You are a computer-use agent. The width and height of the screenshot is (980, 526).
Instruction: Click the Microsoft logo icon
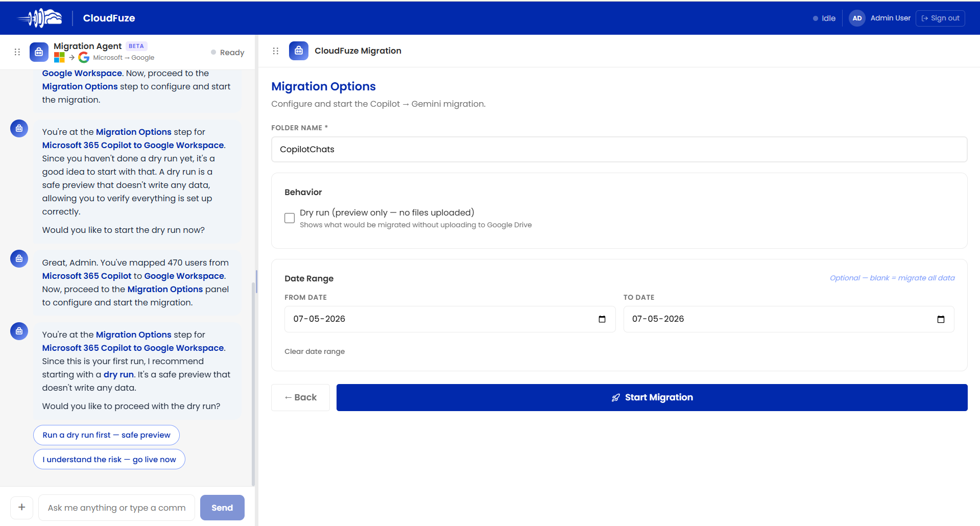point(59,58)
